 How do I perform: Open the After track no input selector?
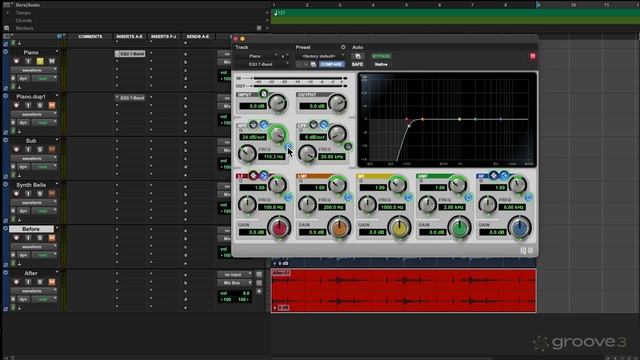235,274
